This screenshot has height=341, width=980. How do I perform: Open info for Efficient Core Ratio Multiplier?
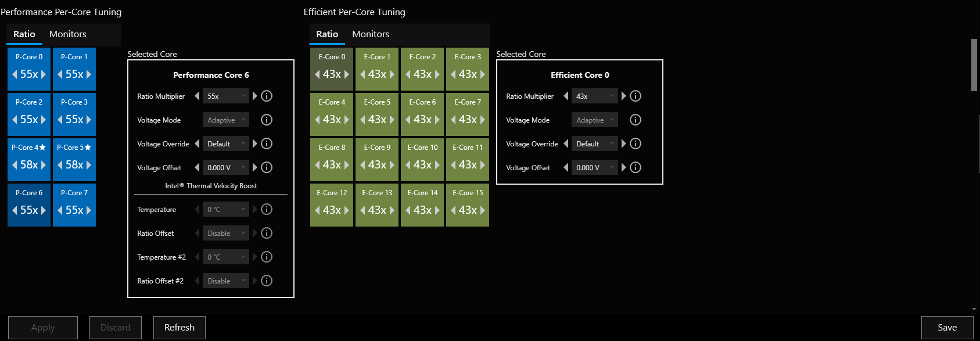click(636, 96)
